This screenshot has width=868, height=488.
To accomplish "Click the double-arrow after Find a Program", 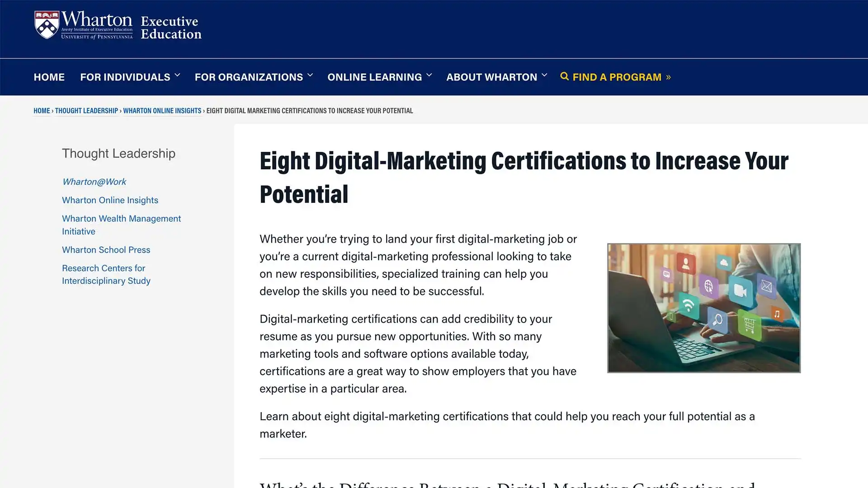I will (668, 77).
